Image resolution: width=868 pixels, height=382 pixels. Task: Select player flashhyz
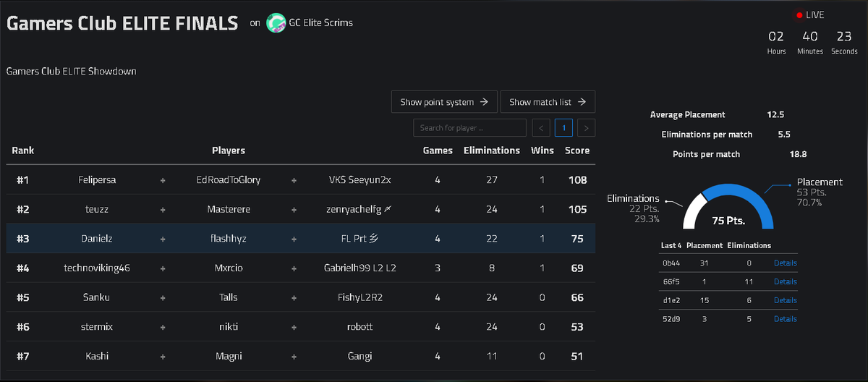click(229, 238)
